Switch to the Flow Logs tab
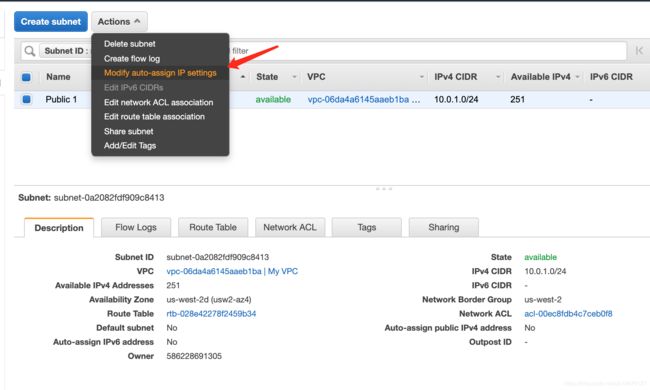This screenshot has width=650, height=390. 136,228
